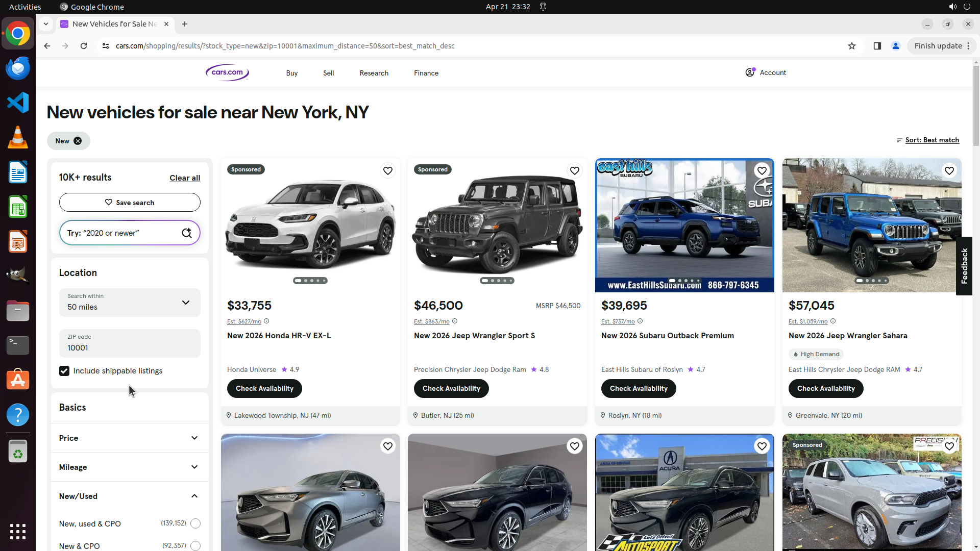980x551 pixels.
Task: Open info icon next to Est. $627/mo
Action: pyautogui.click(x=266, y=321)
